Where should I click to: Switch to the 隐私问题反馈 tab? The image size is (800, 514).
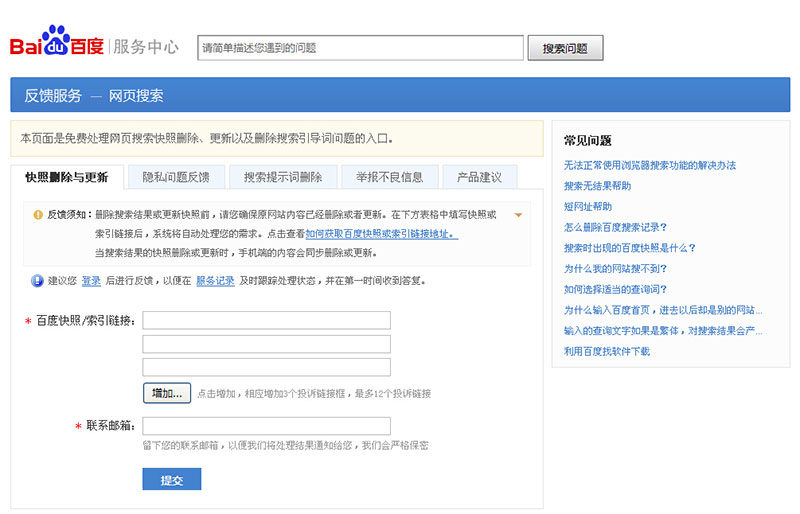click(176, 177)
